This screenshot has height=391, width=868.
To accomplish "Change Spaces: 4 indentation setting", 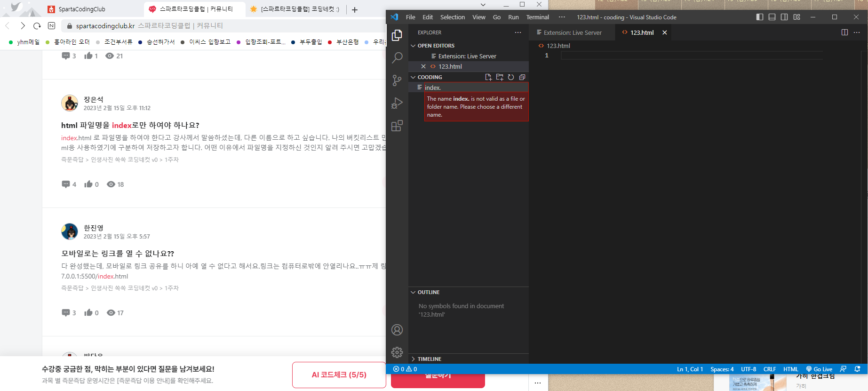I will click(722, 369).
